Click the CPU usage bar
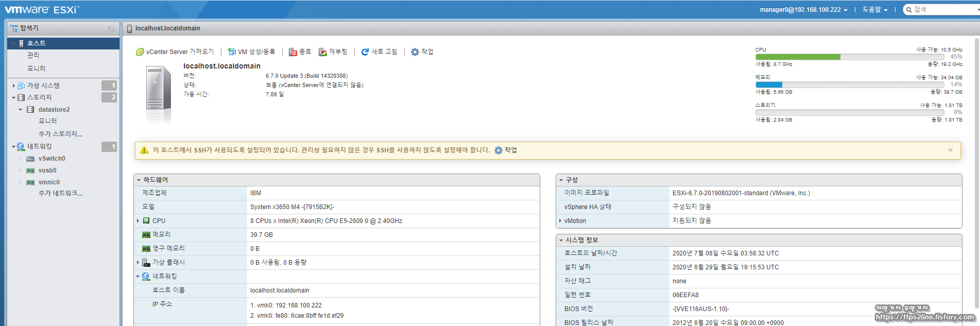This screenshot has height=326, width=980. pos(850,57)
